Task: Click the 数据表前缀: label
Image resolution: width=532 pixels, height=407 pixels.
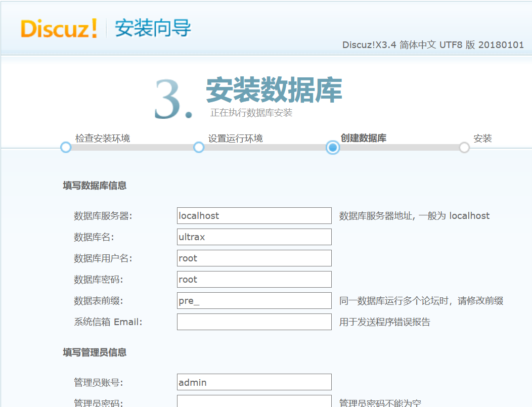Action: click(99, 301)
